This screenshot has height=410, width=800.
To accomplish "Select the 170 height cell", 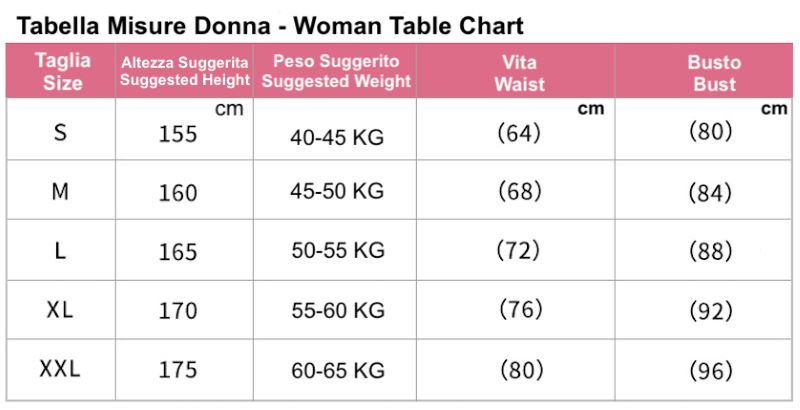I will point(178,311).
